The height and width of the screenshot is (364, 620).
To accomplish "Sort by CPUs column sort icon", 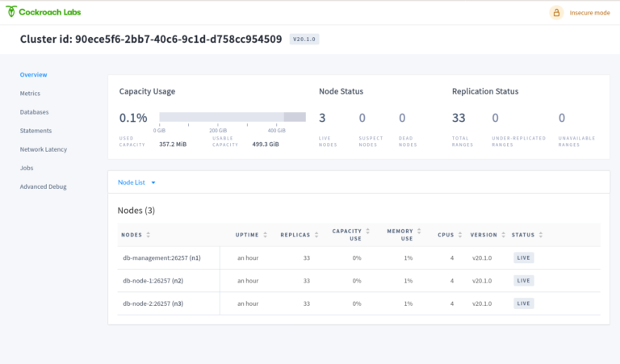I will click(462, 235).
